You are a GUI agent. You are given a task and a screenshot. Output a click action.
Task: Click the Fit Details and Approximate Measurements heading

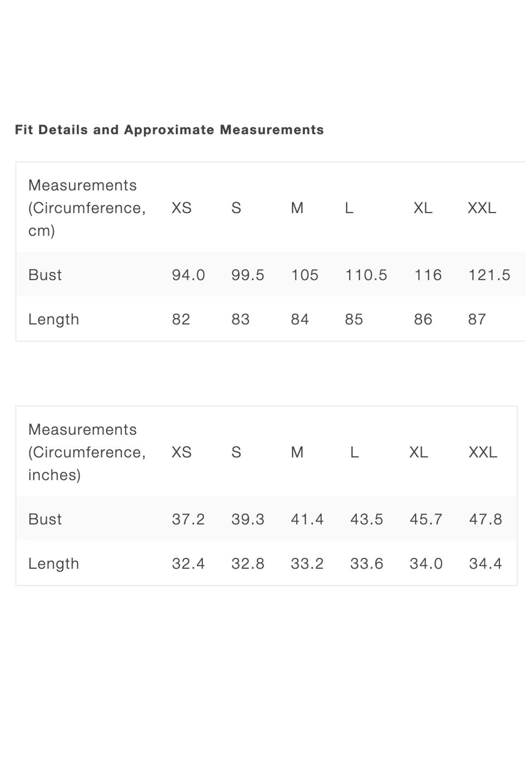(x=169, y=130)
